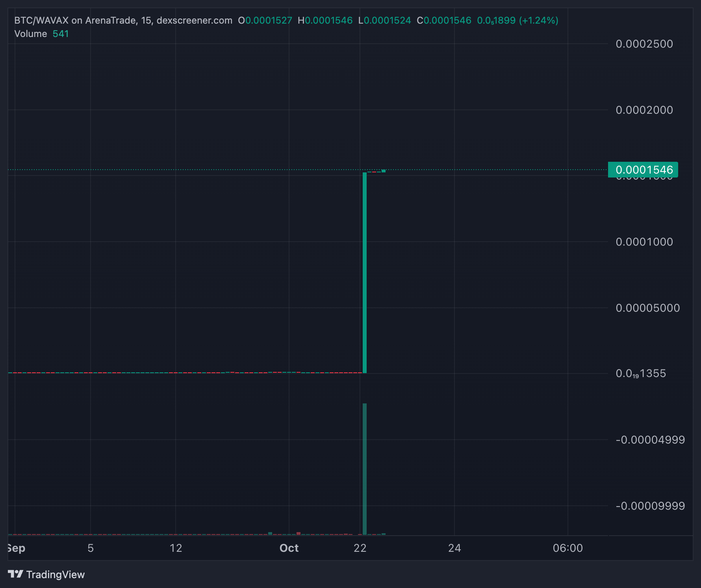
Task: Select the Volume indicator label
Action: pyautogui.click(x=30, y=34)
